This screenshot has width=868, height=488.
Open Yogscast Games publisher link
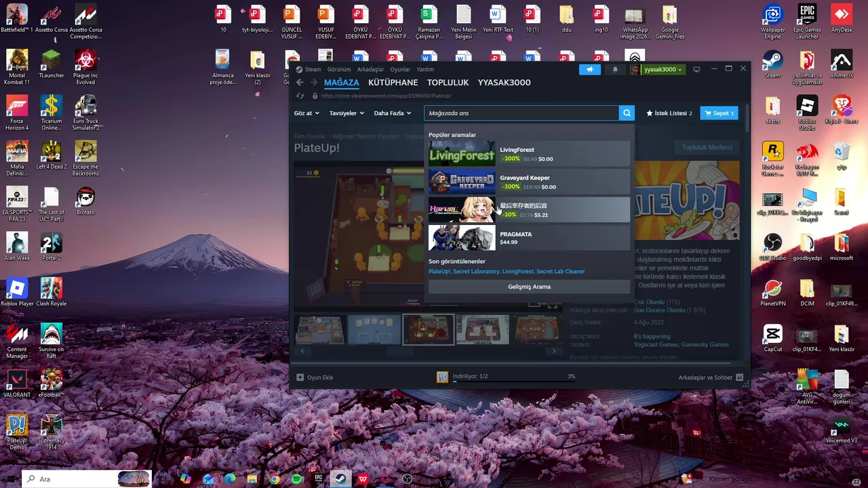[656, 344]
